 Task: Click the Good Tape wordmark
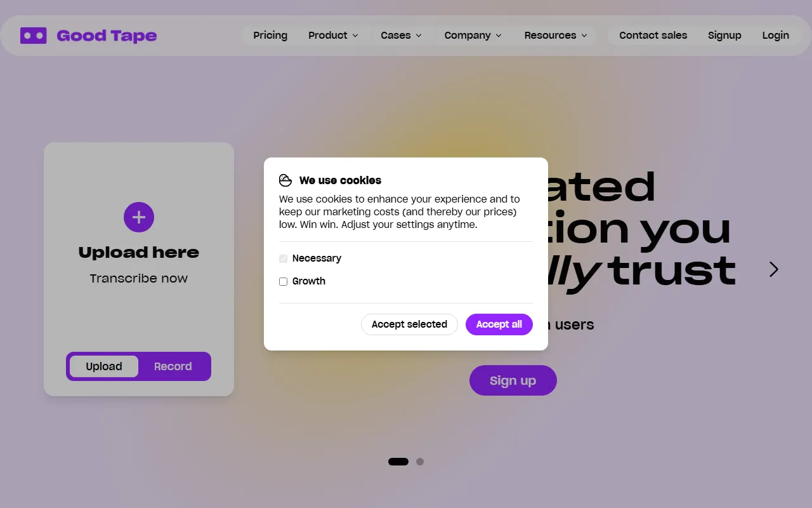pyautogui.click(x=107, y=36)
